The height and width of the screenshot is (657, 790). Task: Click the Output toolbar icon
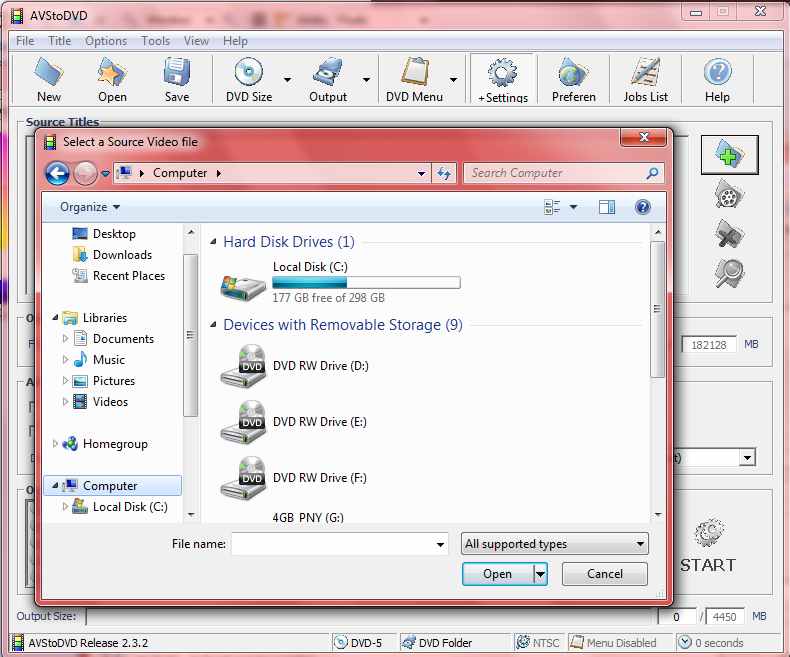[x=327, y=72]
